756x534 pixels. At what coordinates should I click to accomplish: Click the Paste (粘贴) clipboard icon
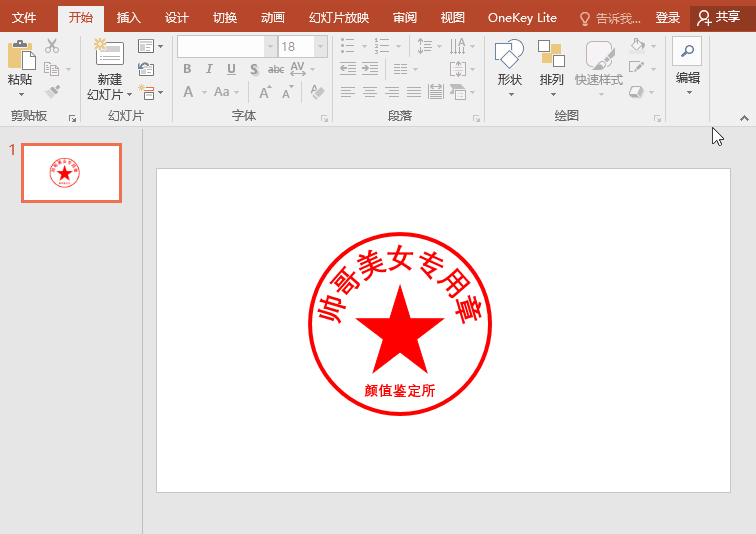tap(20, 55)
